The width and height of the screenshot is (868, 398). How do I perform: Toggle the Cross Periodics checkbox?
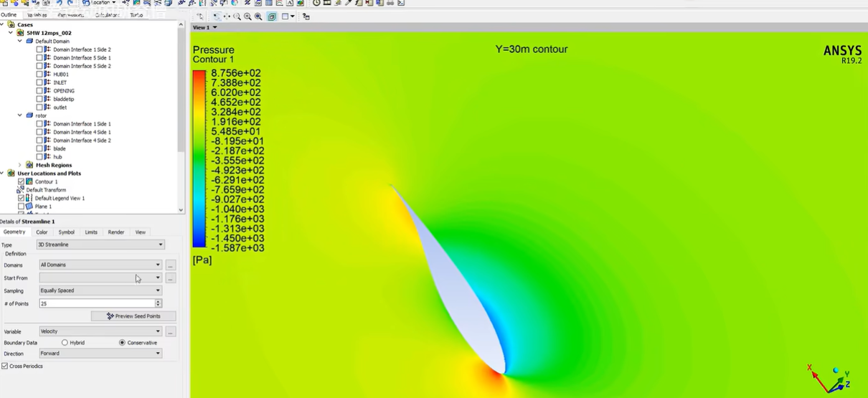click(4, 366)
